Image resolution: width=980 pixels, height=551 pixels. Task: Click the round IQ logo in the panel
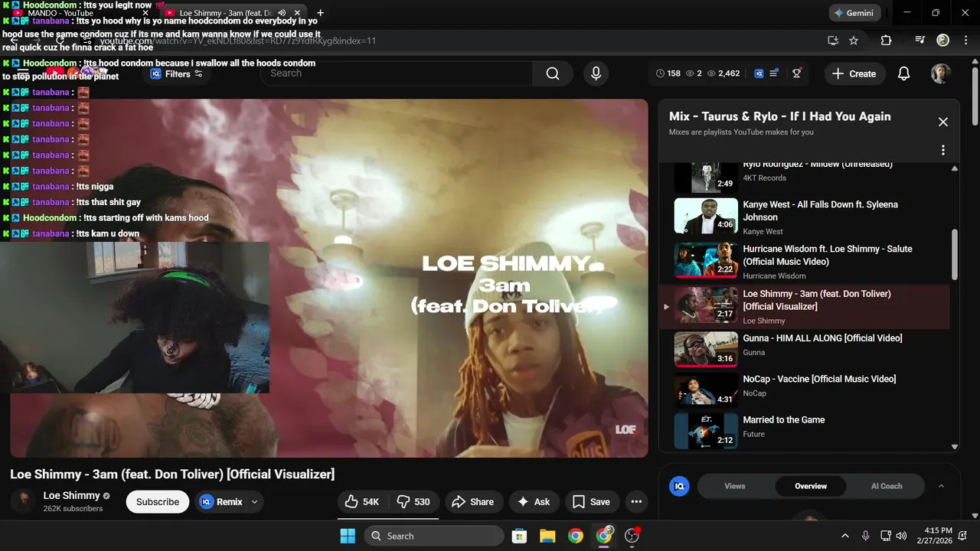pos(679,486)
